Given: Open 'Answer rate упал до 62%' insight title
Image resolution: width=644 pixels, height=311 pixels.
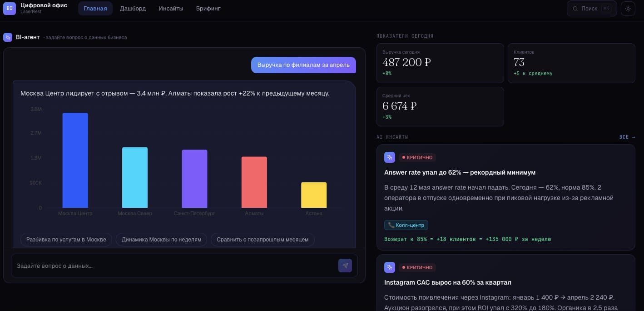Looking at the screenshot, I should coord(460,172).
